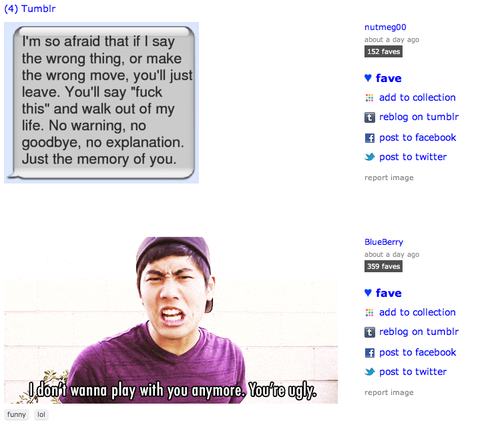
Task: Show the 359 faves badge details
Action: coord(383,266)
